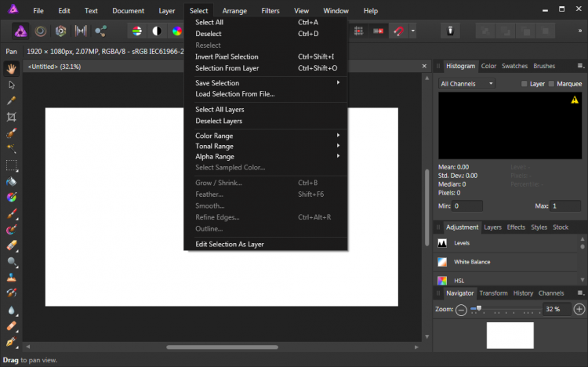Select the White Balance adjustment

point(473,262)
